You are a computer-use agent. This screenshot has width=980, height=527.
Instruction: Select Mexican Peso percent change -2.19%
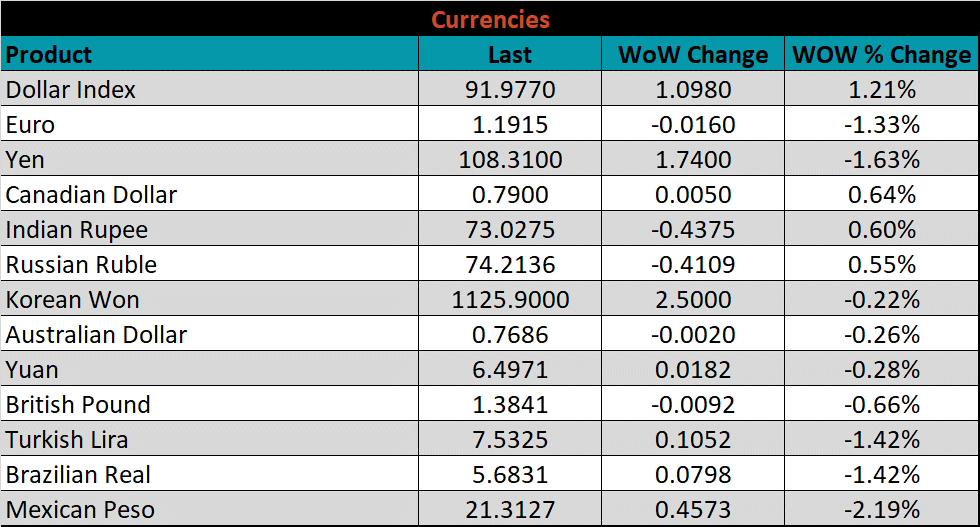[881, 510]
